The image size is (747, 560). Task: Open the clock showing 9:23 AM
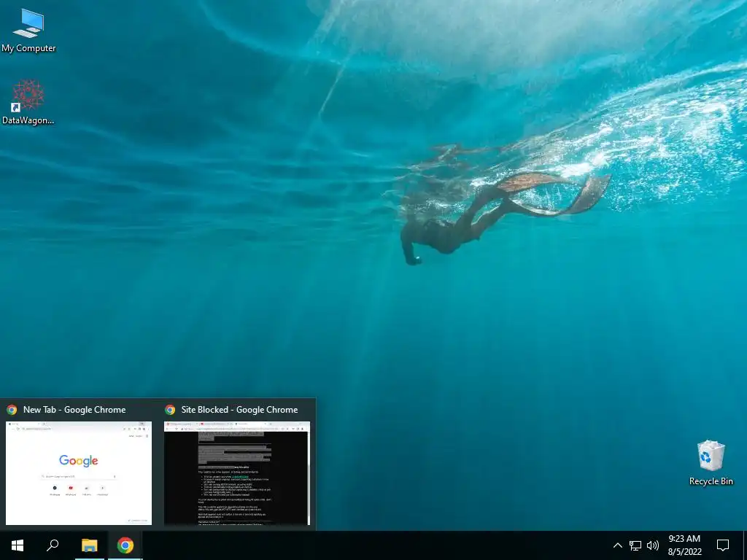pos(684,545)
